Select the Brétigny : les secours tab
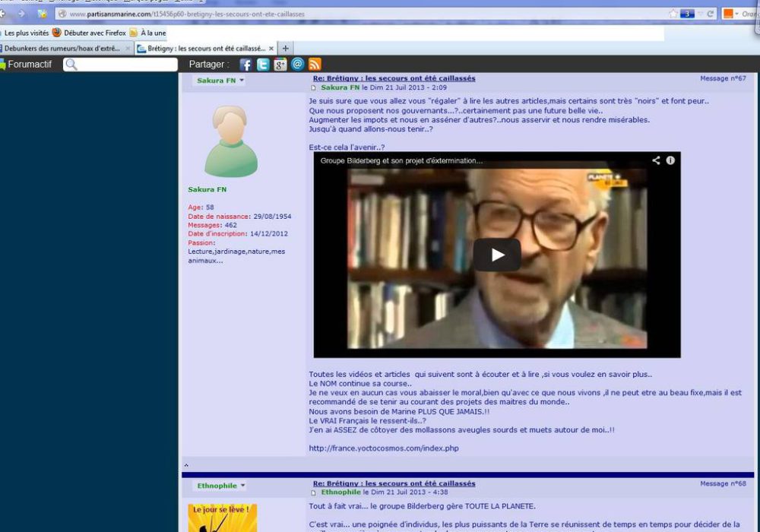This screenshot has width=760, height=532. (x=206, y=49)
